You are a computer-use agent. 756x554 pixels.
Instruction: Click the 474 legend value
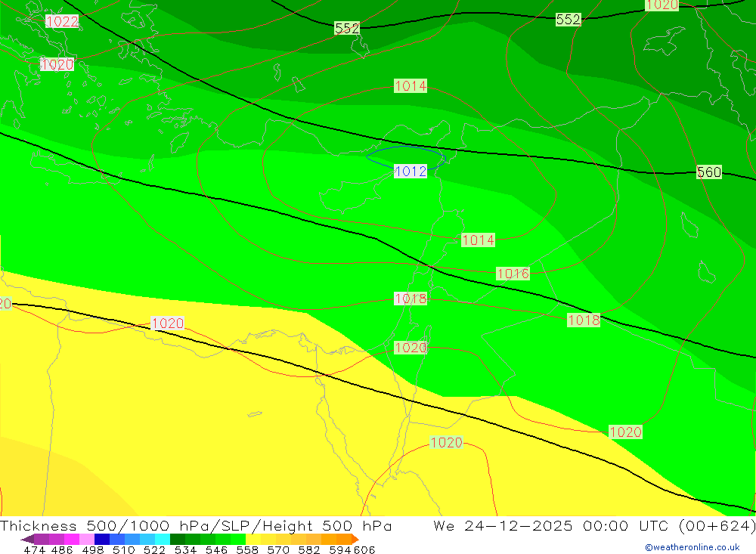tap(34, 550)
